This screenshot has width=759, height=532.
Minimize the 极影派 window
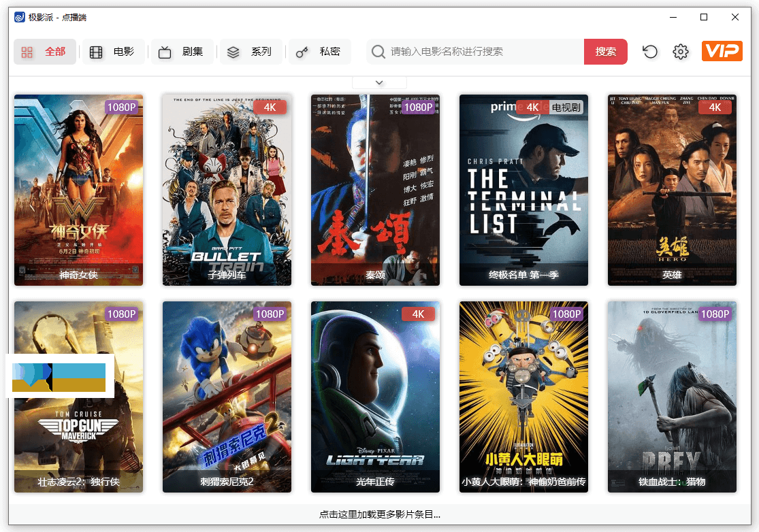point(673,18)
